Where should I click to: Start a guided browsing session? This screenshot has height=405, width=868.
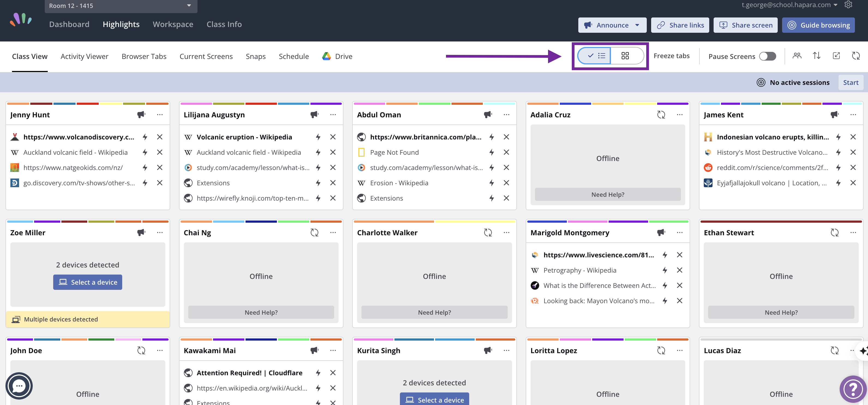tap(851, 82)
